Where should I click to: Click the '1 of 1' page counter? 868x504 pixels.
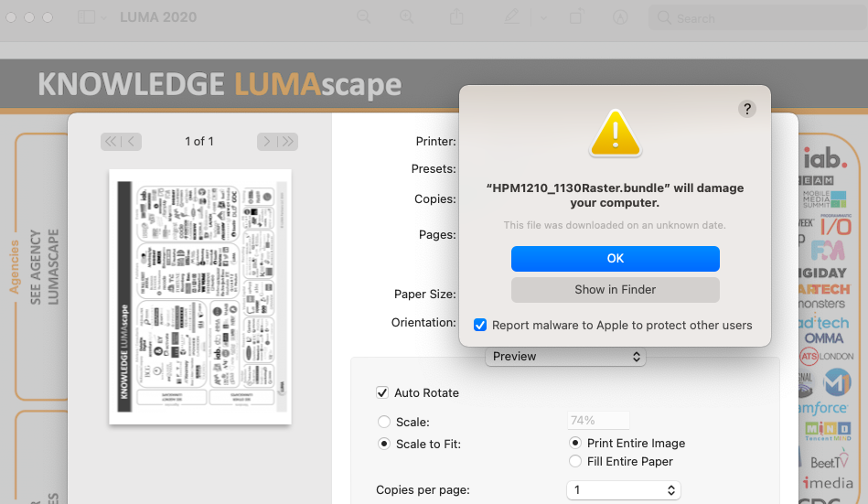pos(199,142)
